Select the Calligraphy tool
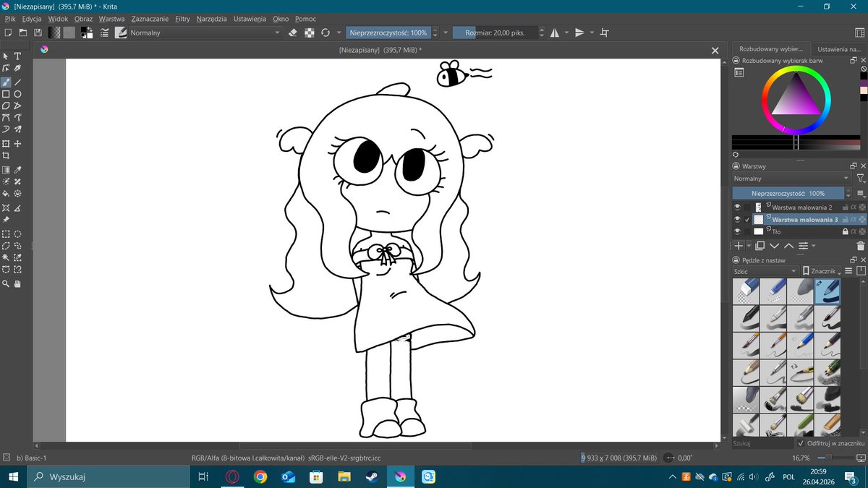 [17, 68]
